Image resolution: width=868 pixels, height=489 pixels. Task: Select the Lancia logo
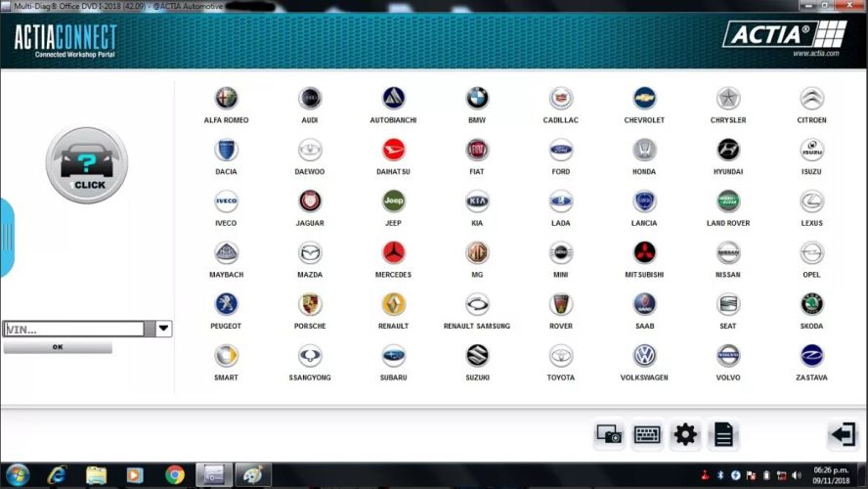point(644,201)
